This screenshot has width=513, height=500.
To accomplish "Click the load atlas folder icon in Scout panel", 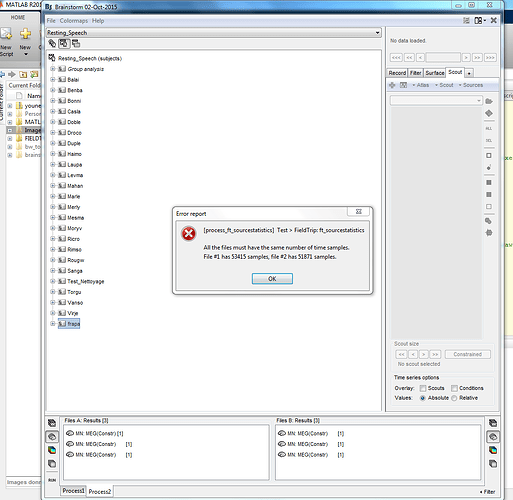I will [489, 101].
